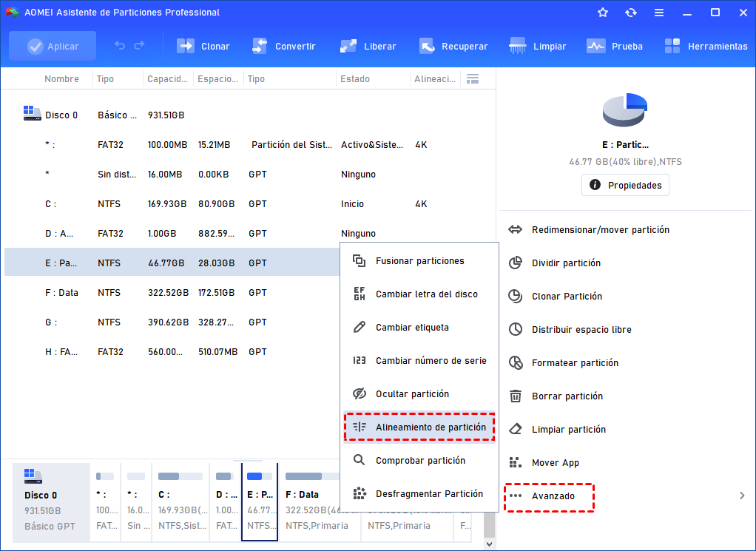Open the Convertir tool
756x551 pixels.
click(x=284, y=46)
